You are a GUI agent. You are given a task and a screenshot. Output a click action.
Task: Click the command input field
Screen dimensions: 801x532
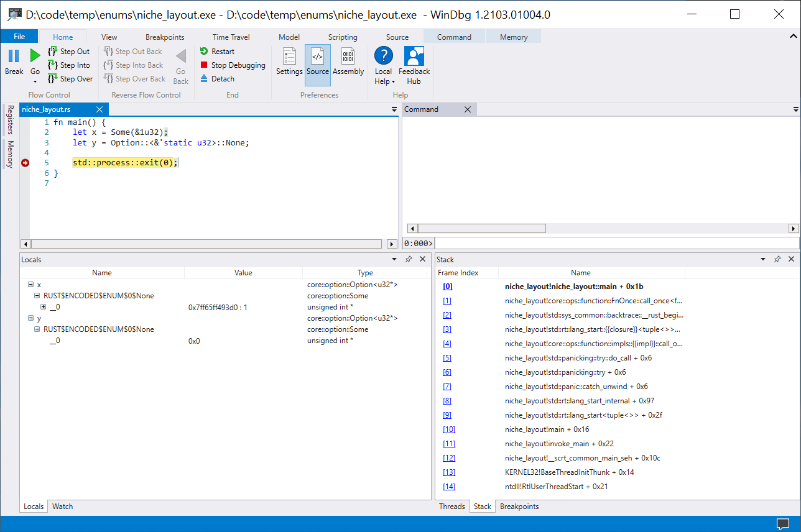pyautogui.click(x=617, y=243)
